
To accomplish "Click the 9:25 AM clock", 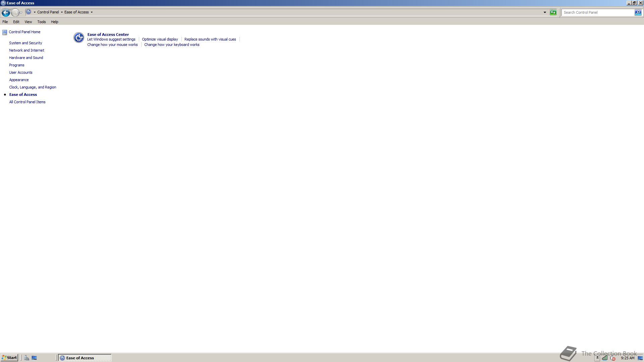I will pyautogui.click(x=628, y=358).
